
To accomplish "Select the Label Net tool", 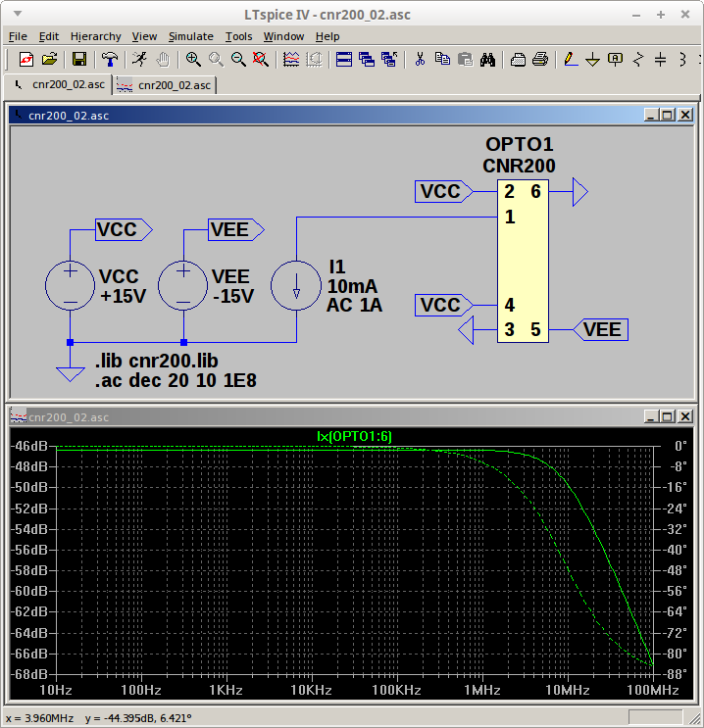I will click(x=615, y=60).
